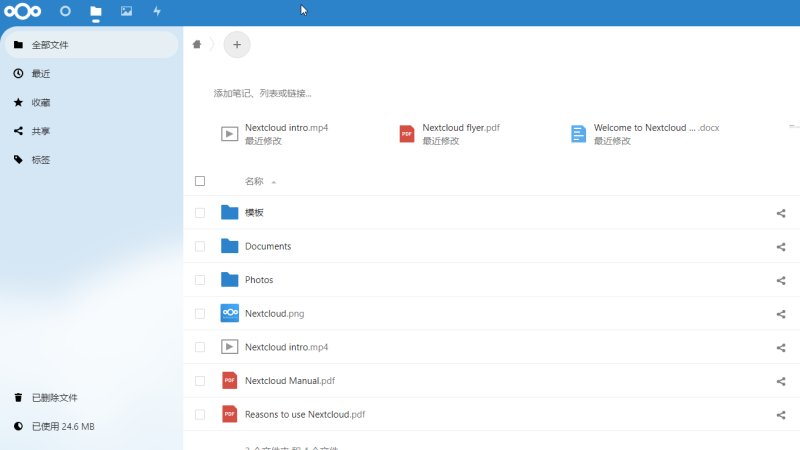Click the 添加笔记 notes input field

click(262, 93)
